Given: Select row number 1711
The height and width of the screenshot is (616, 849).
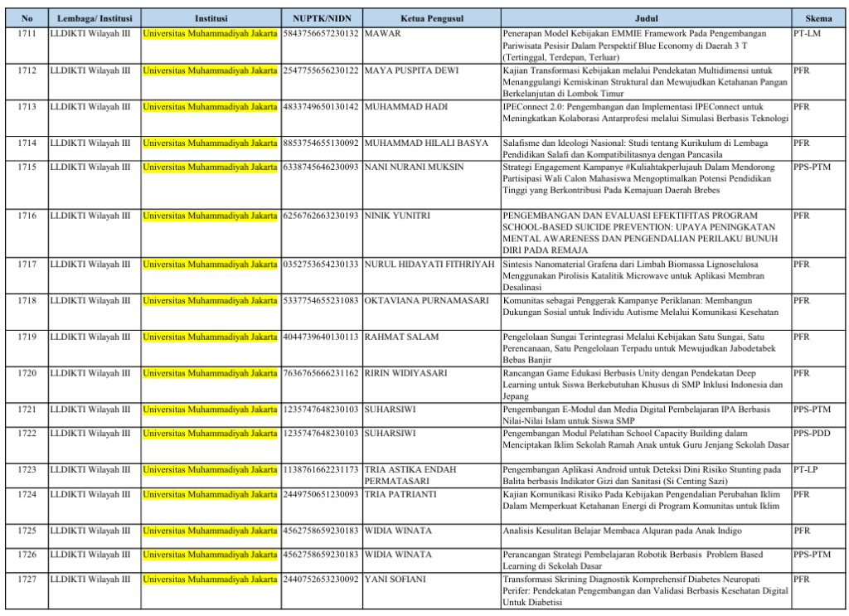Looking at the screenshot, I should (27, 33).
